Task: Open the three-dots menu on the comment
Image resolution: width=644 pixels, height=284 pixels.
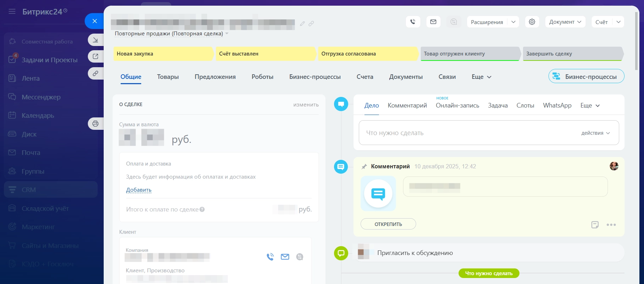Action: pos(611,225)
